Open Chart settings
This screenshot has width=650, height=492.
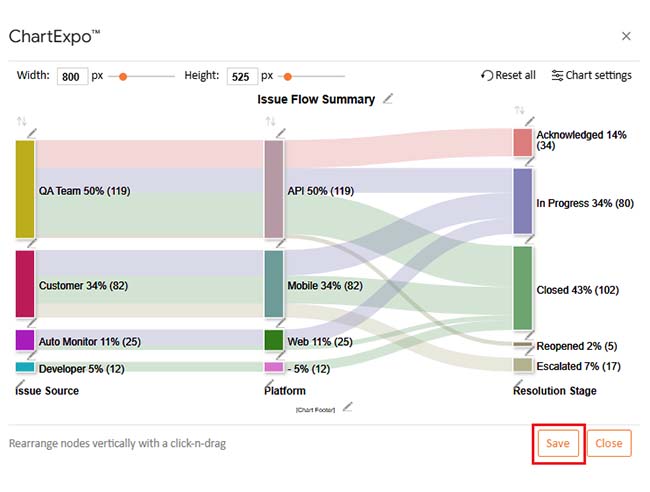point(591,75)
